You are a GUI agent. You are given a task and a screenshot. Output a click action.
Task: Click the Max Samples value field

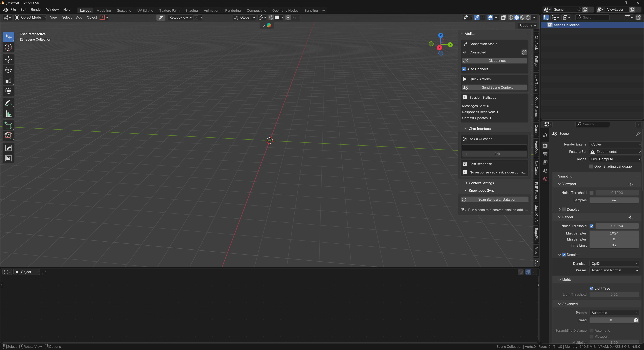[614, 233]
